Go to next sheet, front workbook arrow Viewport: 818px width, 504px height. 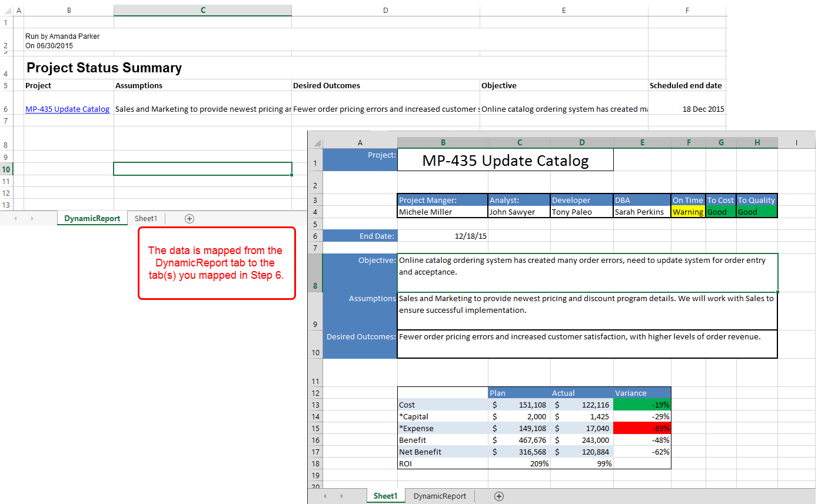[342, 496]
